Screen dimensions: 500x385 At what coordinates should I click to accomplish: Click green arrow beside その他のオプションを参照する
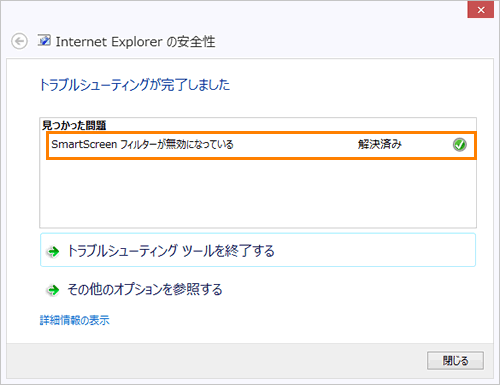53,290
